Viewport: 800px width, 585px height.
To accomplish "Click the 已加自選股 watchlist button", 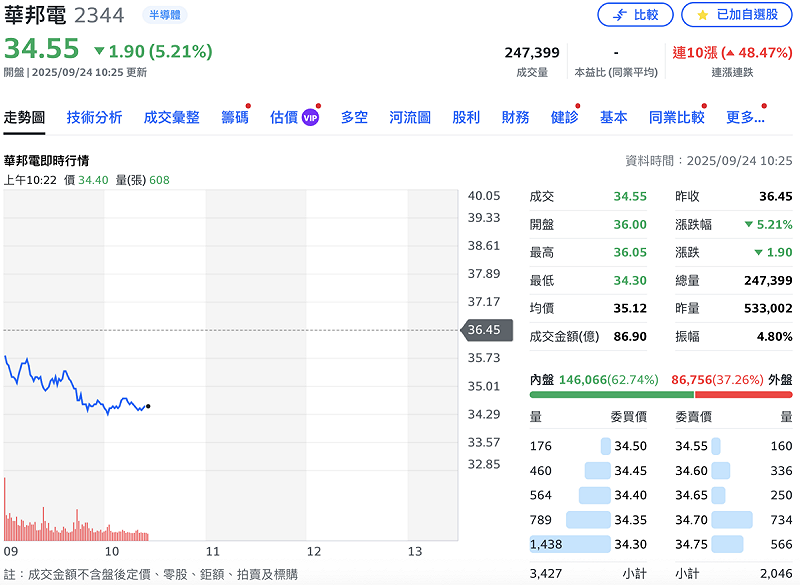I will pos(737,15).
